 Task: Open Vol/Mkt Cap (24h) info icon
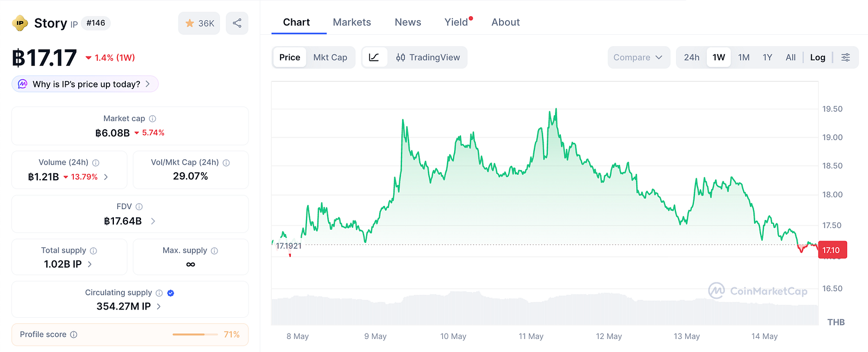pyautogui.click(x=226, y=162)
